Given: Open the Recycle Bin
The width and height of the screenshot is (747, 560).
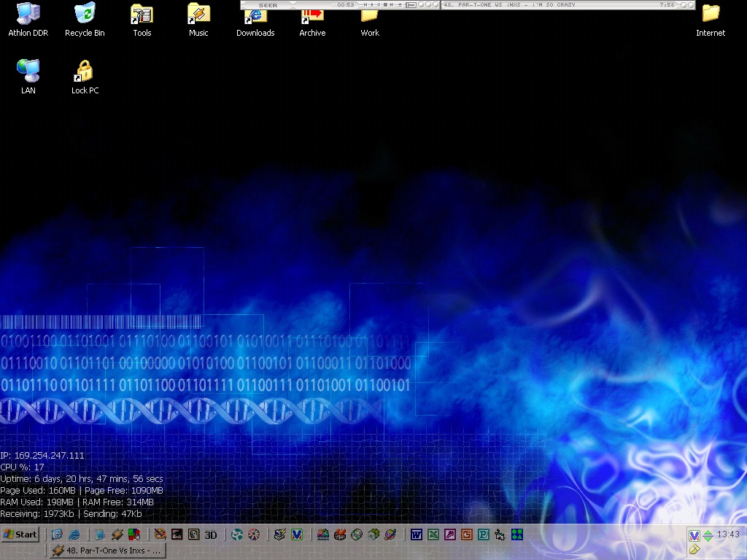Looking at the screenshot, I should point(85,14).
